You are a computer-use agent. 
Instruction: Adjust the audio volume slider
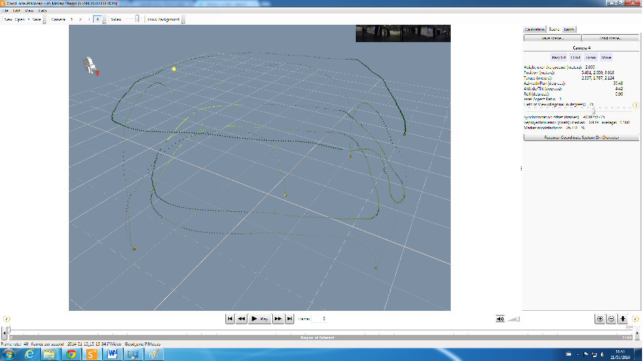click(x=514, y=319)
